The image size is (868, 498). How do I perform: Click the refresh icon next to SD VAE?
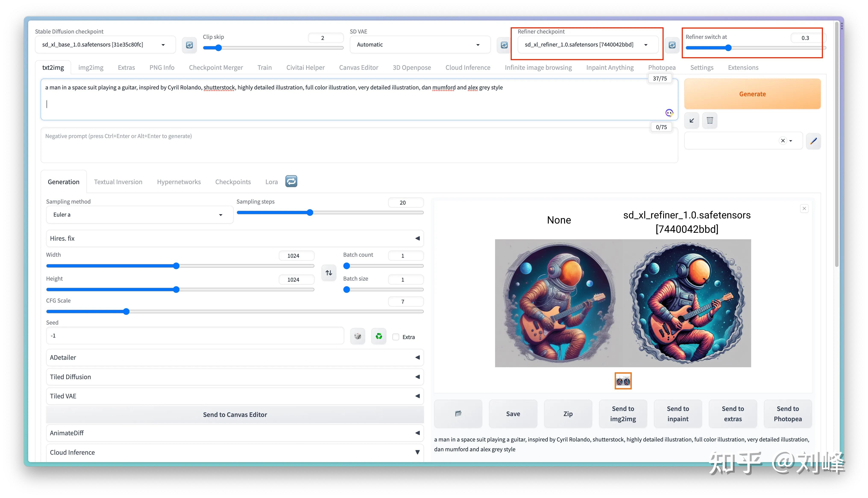click(504, 45)
